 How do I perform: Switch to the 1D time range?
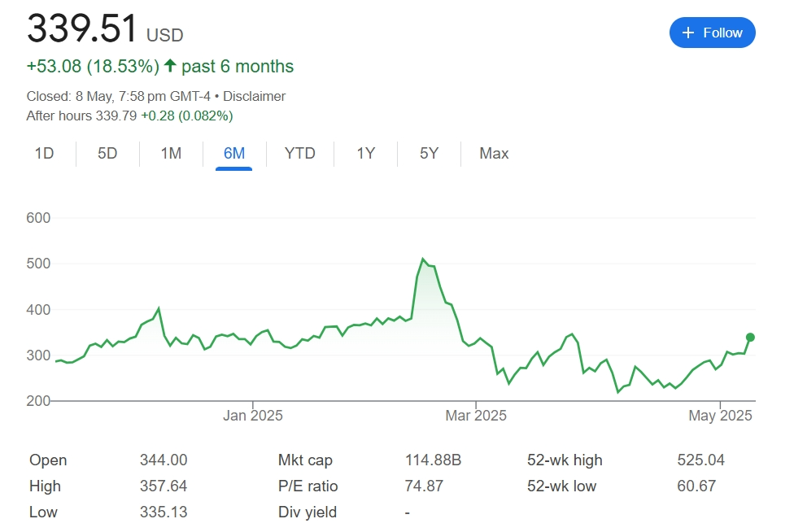click(44, 154)
